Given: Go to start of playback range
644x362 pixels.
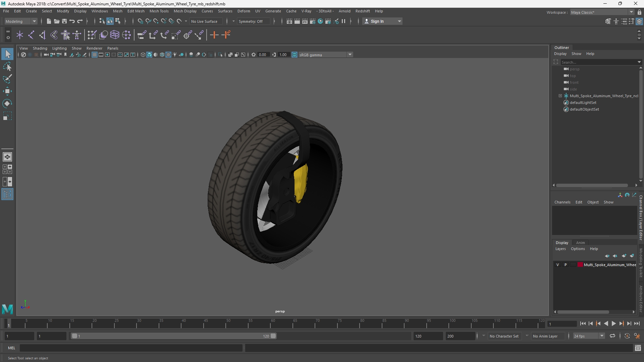Looking at the screenshot, I should pos(583,323).
